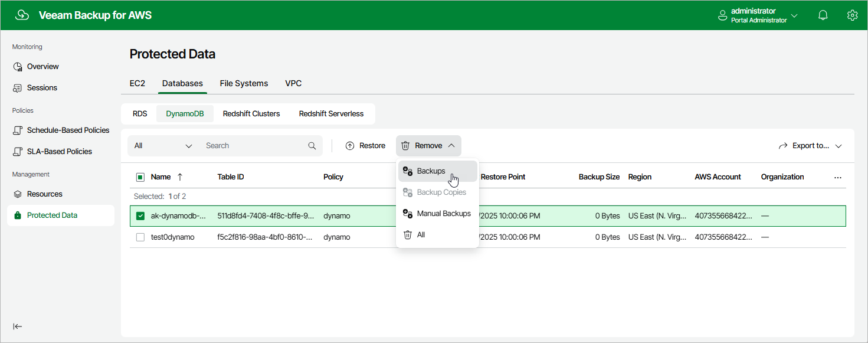Image resolution: width=868 pixels, height=343 pixels.
Task: Click the administrator user avatar icon
Action: point(722,16)
